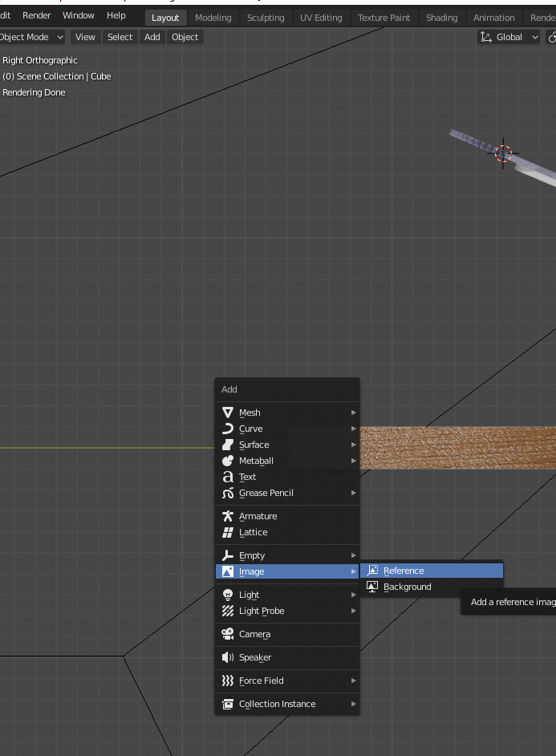Choose Camera from Add menu
The height and width of the screenshot is (756, 556).
(287, 634)
